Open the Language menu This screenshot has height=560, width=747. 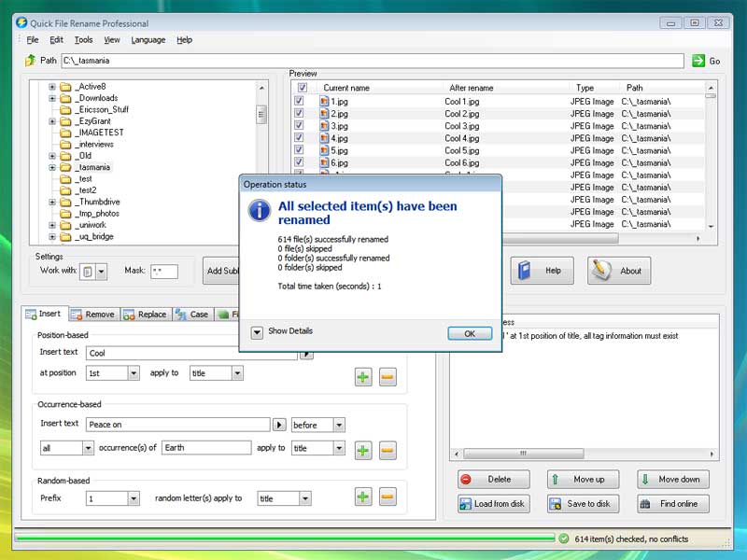tap(148, 40)
